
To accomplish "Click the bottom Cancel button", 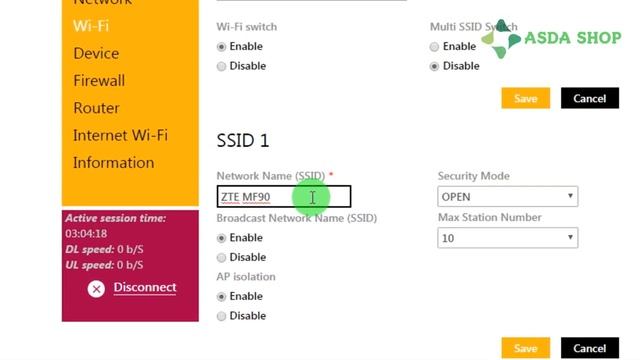I will pos(590,348).
